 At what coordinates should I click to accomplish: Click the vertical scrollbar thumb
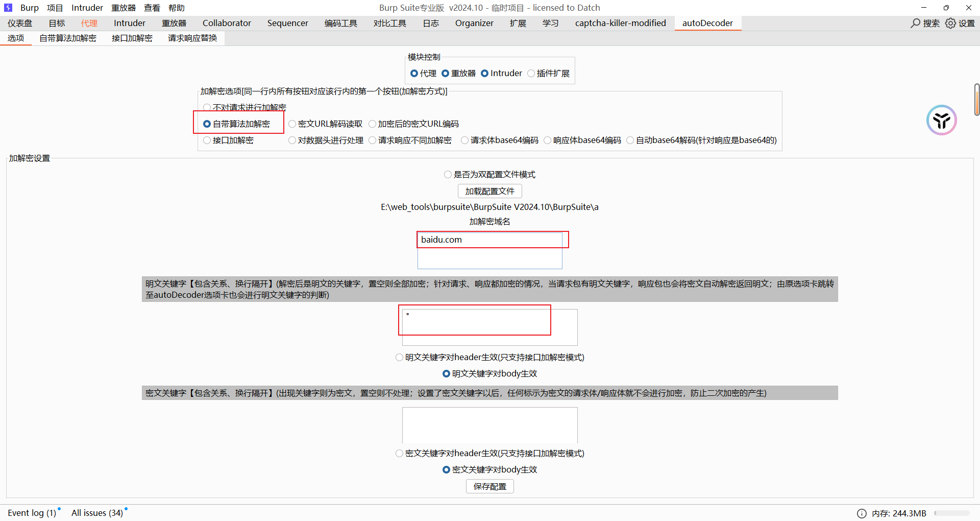click(x=977, y=100)
